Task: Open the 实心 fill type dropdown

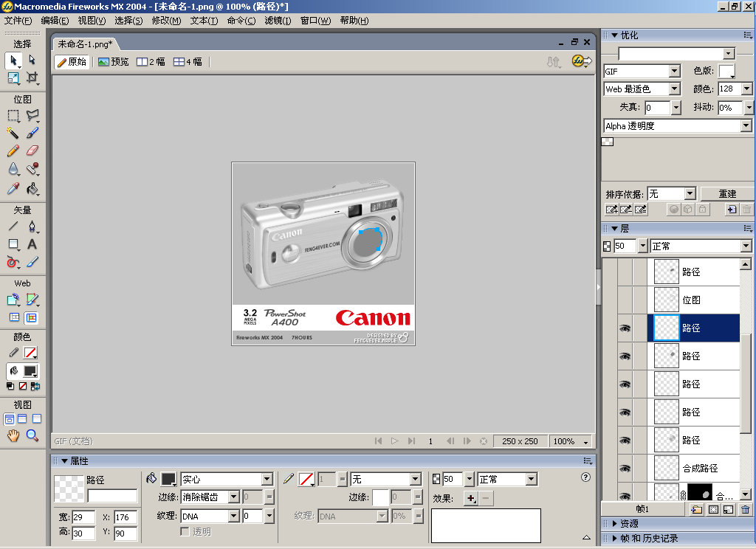Action: pyautogui.click(x=267, y=479)
